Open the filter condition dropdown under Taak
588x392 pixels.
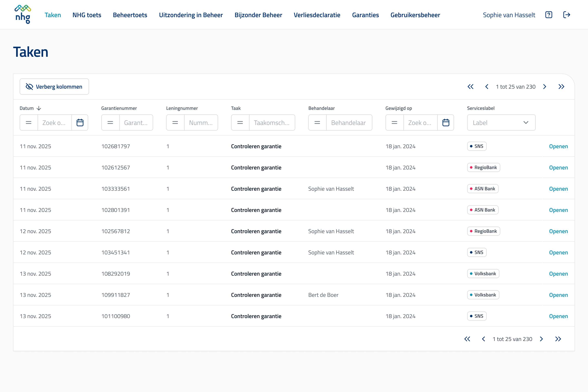coord(240,122)
